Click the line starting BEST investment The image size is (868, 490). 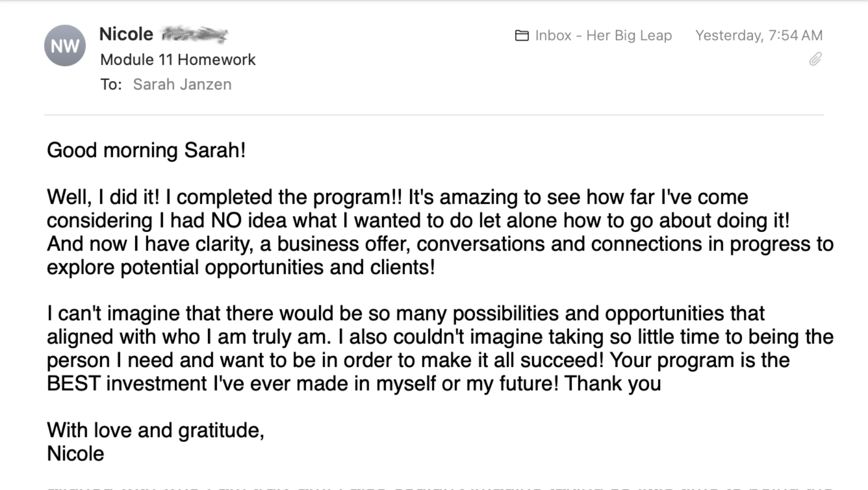[354, 384]
